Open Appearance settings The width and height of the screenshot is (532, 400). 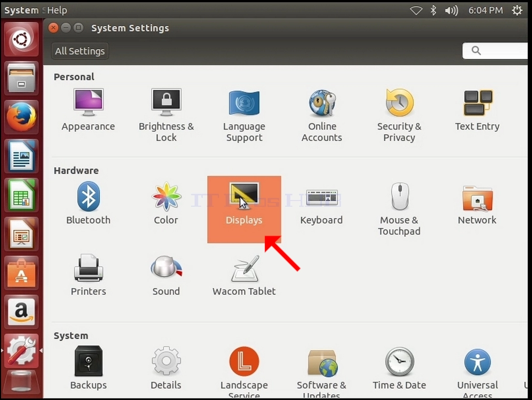(x=88, y=110)
